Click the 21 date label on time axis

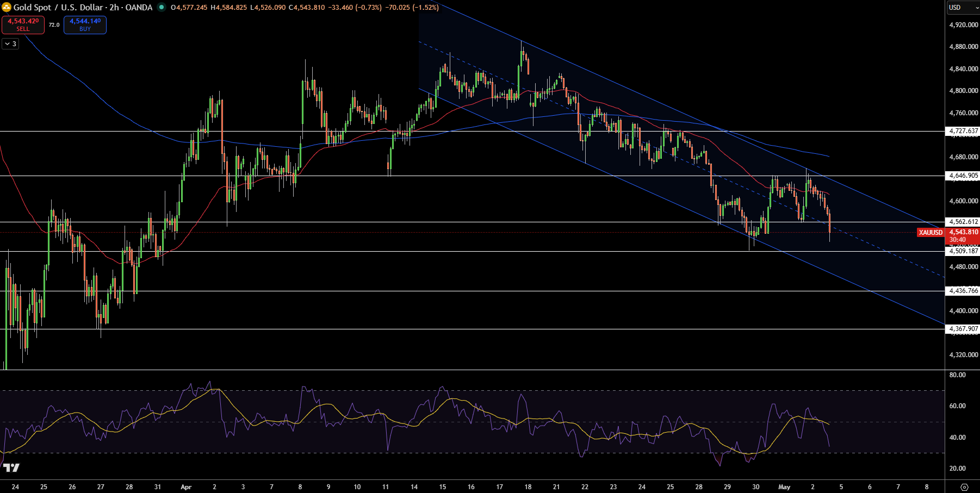coord(556,487)
